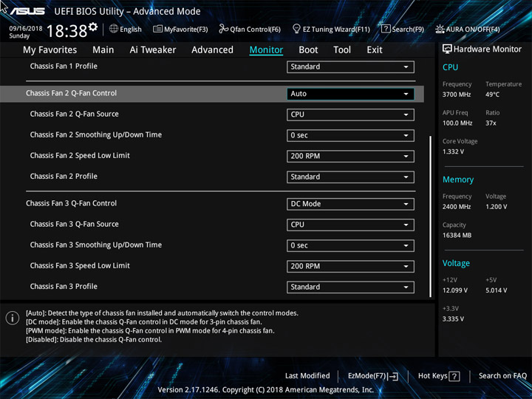Click Memory capacity 16384 MB

click(457, 235)
